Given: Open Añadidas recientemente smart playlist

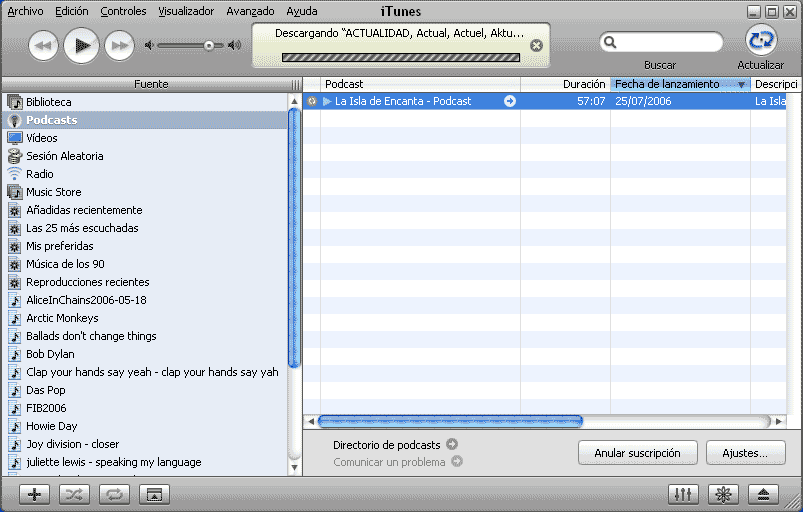Looking at the screenshot, I should click(145, 210).
